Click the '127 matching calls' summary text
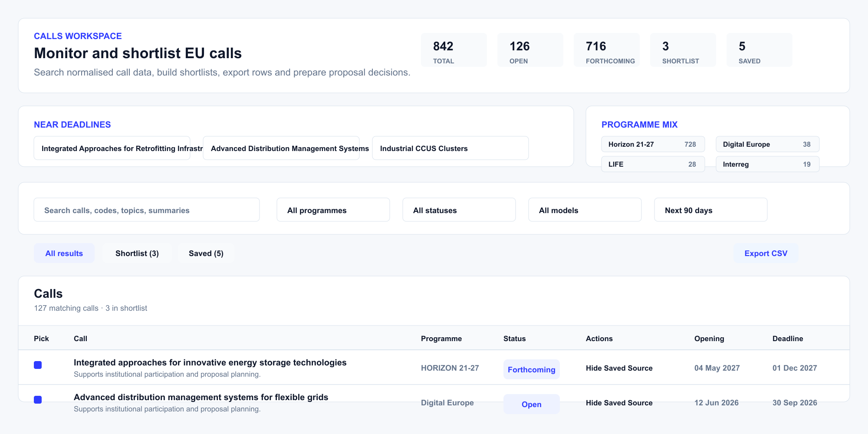Image resolution: width=868 pixels, height=434 pixels. (66, 308)
